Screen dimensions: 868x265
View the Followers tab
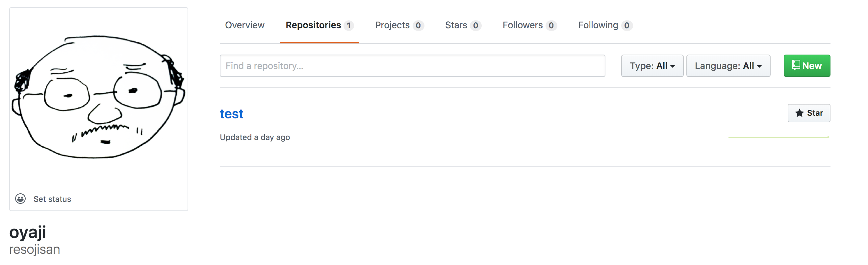(x=522, y=25)
